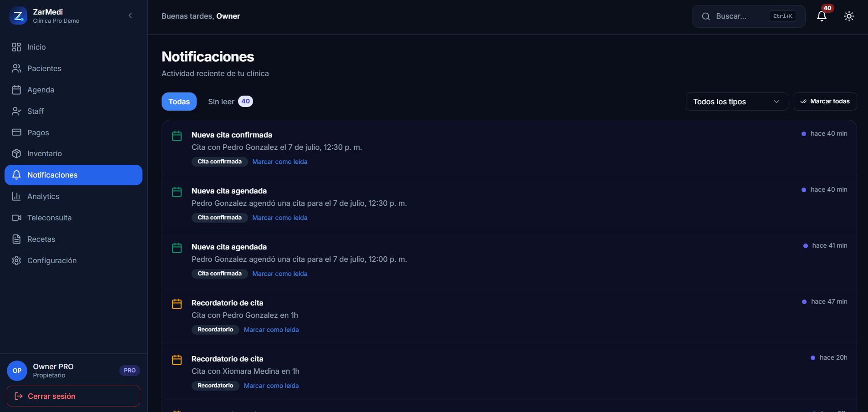Click the Cerrar sesión button
This screenshot has height=412, width=868.
(x=73, y=396)
